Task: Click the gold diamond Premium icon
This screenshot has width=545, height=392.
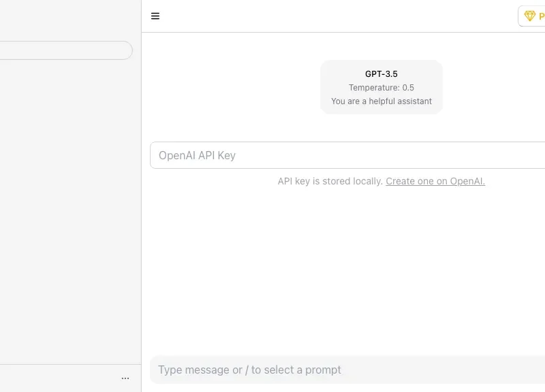Action: (530, 16)
